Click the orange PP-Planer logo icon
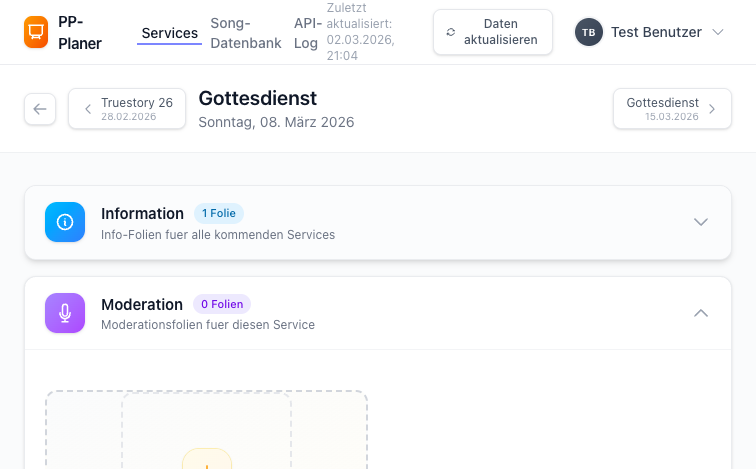The height and width of the screenshot is (469, 756). click(36, 32)
